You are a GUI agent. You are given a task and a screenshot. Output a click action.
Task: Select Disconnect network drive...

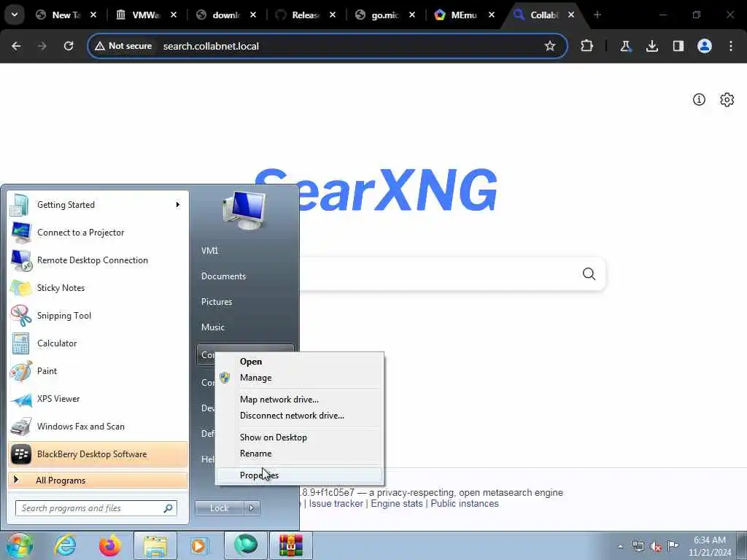click(x=299, y=416)
